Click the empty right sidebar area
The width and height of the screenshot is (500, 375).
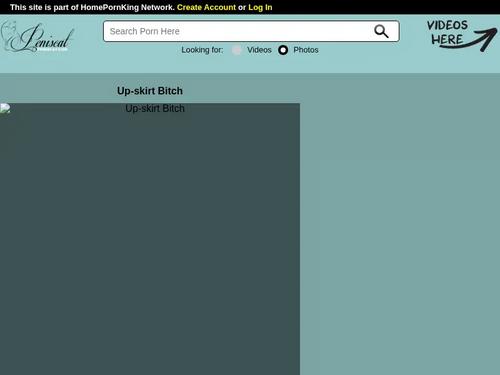[x=400, y=223]
